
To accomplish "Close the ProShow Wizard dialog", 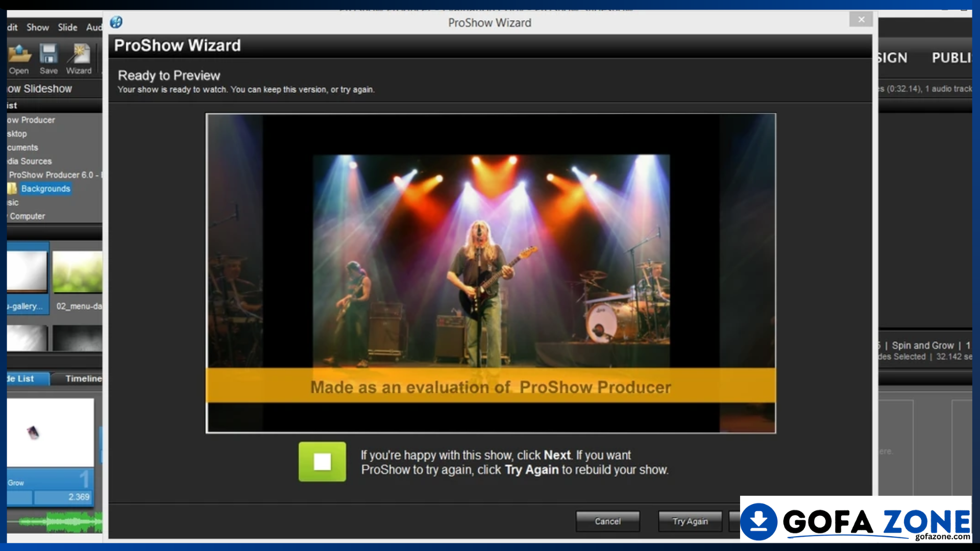I will [861, 19].
